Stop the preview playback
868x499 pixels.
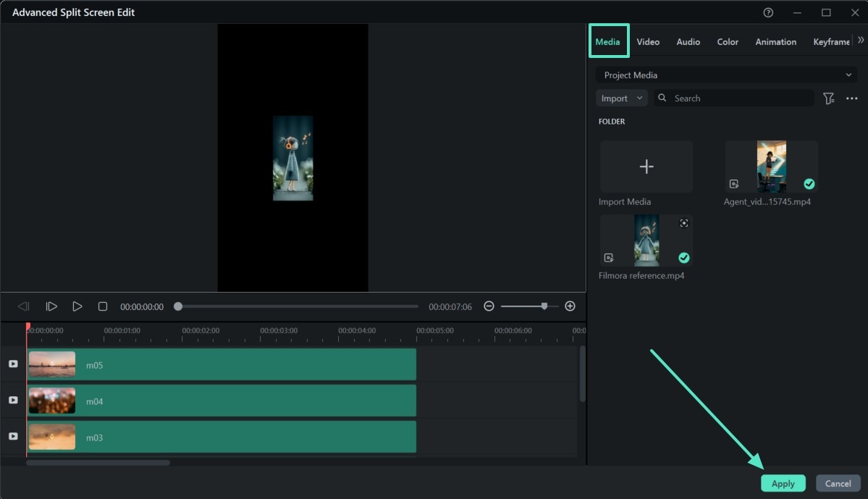click(102, 306)
